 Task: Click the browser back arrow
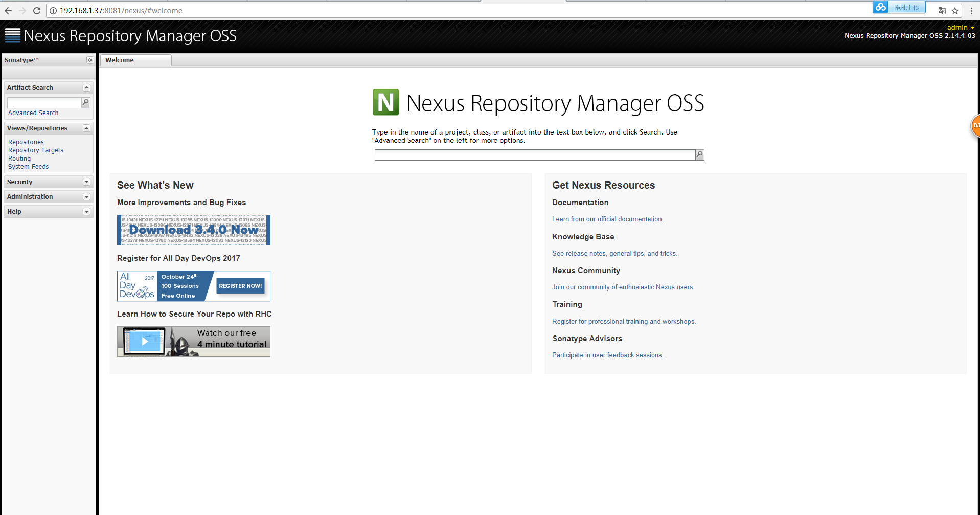coord(8,11)
